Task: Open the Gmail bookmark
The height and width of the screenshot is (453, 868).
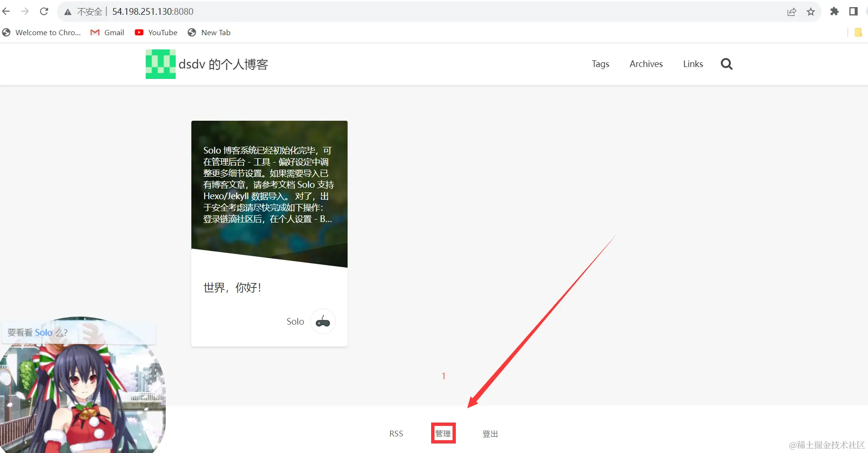Action: tap(107, 32)
